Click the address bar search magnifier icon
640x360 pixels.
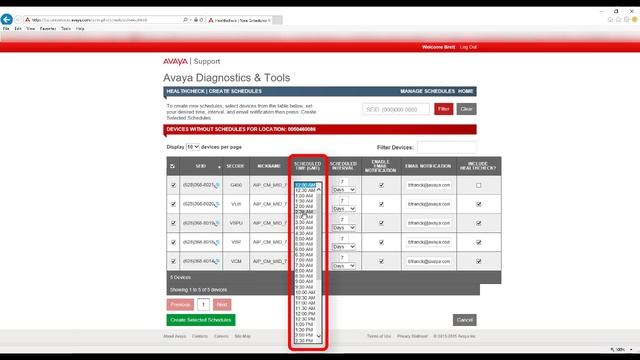[185, 20]
